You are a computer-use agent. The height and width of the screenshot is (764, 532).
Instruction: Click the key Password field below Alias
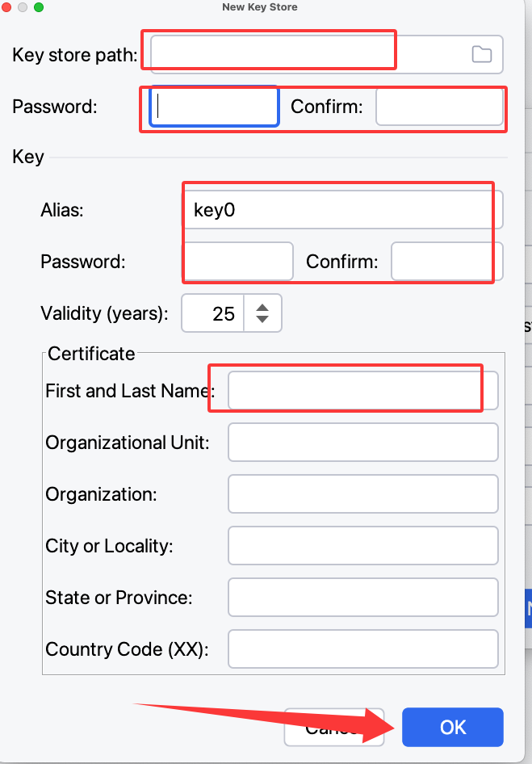click(238, 262)
